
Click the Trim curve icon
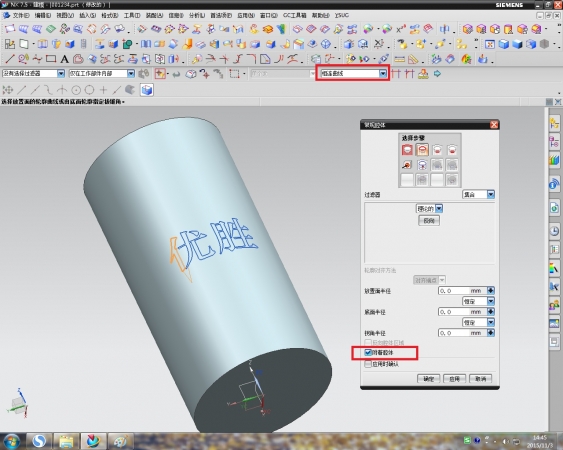pyautogui.click(x=210, y=59)
